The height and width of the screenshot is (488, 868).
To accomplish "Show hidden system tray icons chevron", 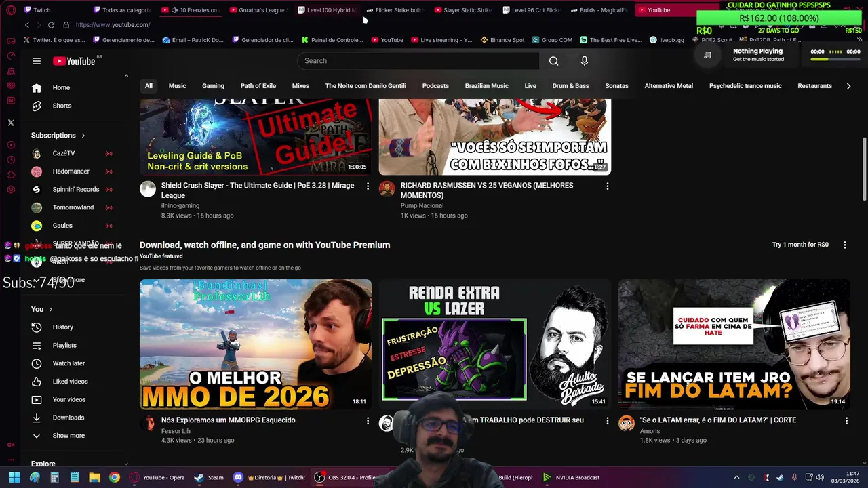I will (736, 477).
